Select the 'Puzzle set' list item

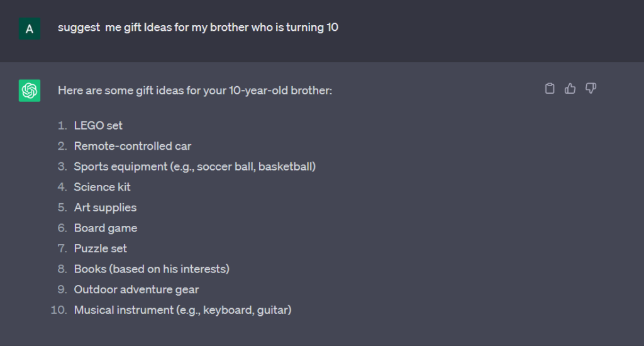pyautogui.click(x=101, y=248)
